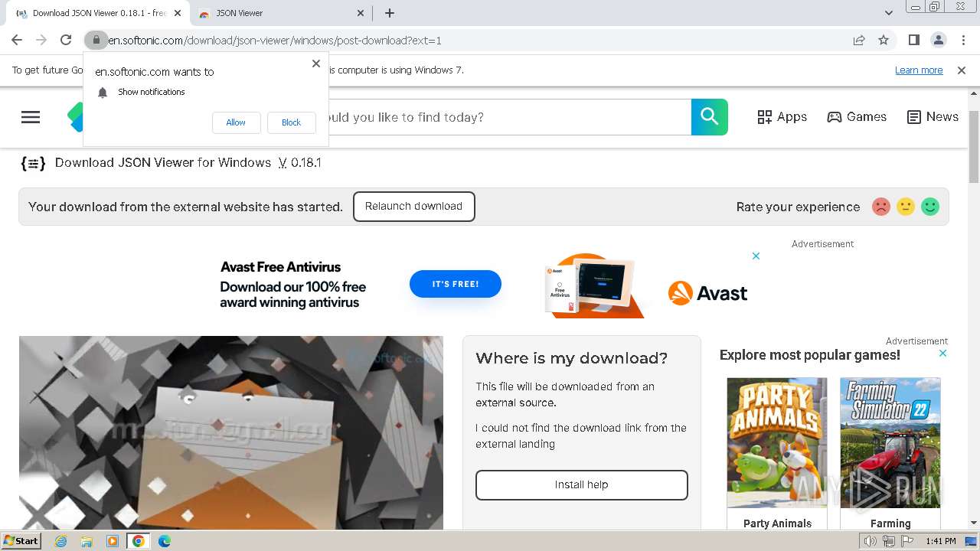Viewport: 980px width, 551px height.
Task: Allow notifications from en.softonic.com
Action: [x=236, y=122]
